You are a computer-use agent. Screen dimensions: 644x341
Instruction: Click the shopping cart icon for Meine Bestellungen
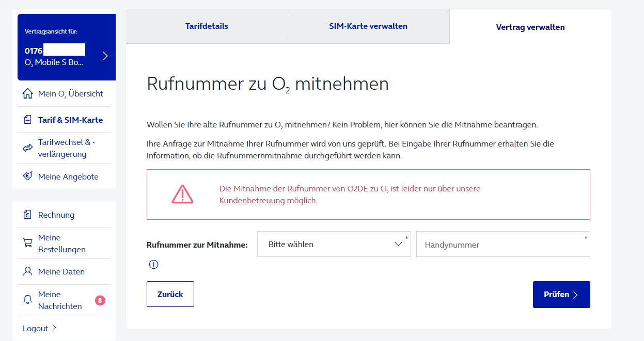point(28,243)
